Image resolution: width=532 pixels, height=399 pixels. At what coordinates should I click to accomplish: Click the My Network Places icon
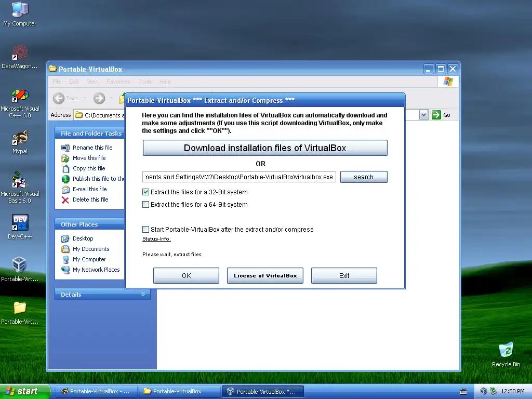(x=65, y=270)
